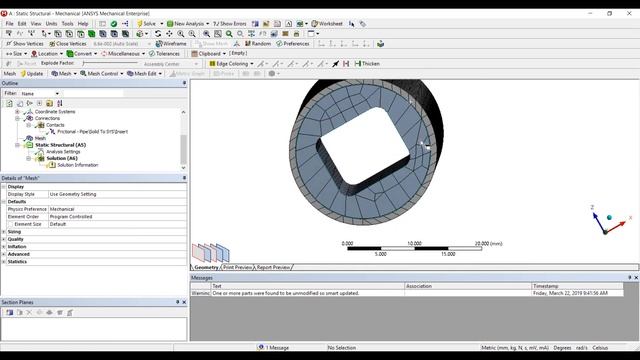Open the Tools menu
The image size is (640, 360).
tap(67, 24)
